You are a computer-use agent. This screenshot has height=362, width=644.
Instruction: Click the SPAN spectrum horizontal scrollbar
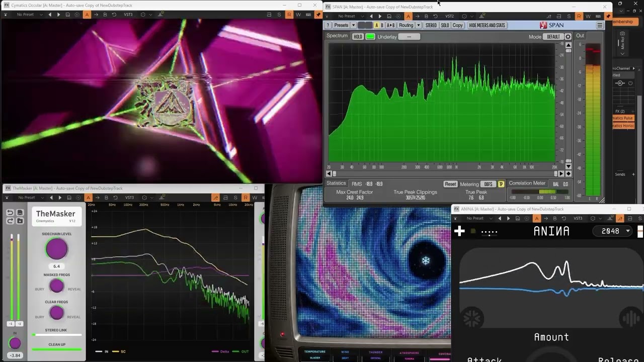click(x=445, y=174)
